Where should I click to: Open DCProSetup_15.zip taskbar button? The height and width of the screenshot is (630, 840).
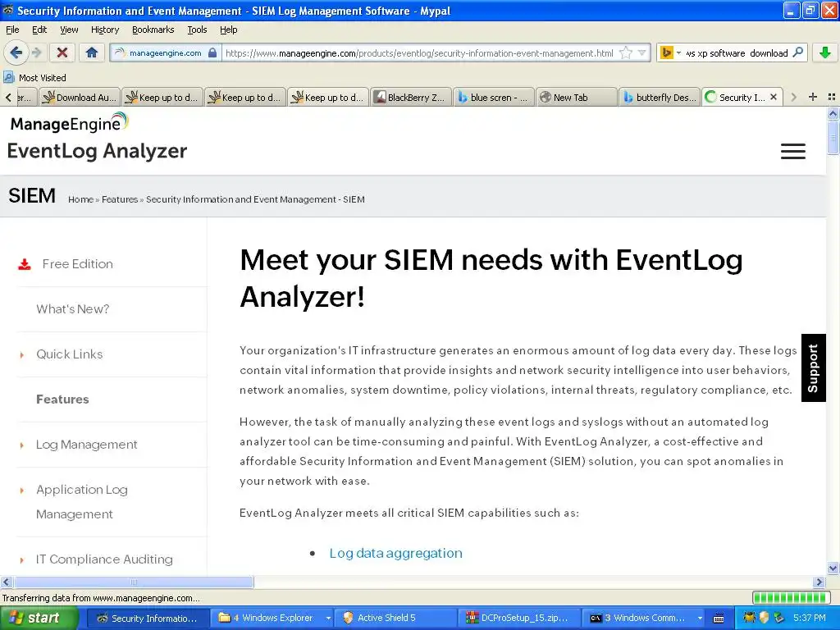pyautogui.click(x=520, y=618)
